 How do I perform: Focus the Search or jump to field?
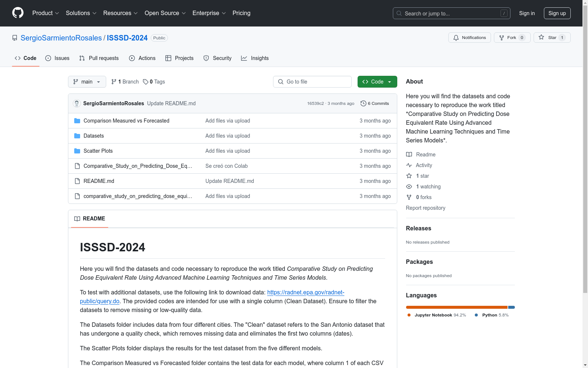click(x=451, y=13)
